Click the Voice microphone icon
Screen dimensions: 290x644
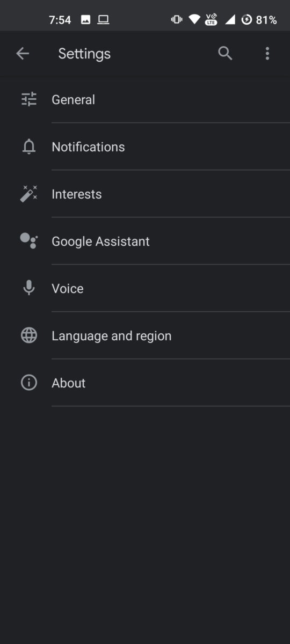(x=29, y=288)
